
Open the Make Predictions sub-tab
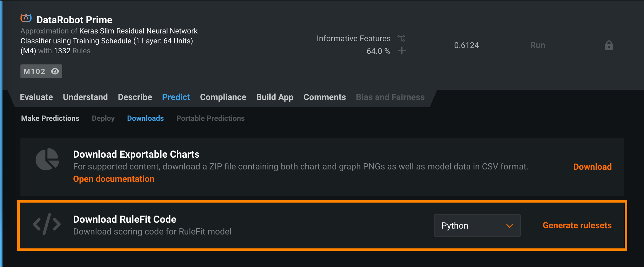[50, 118]
